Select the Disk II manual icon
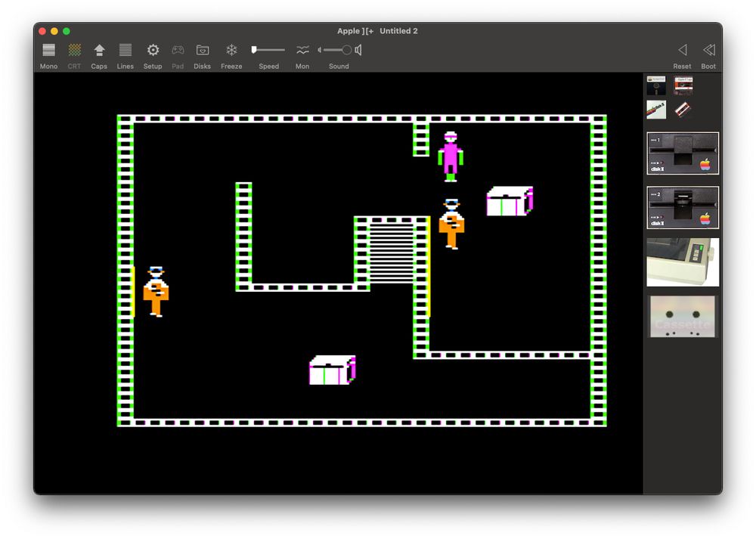Screen dimensions: 756x539 (656, 110)
